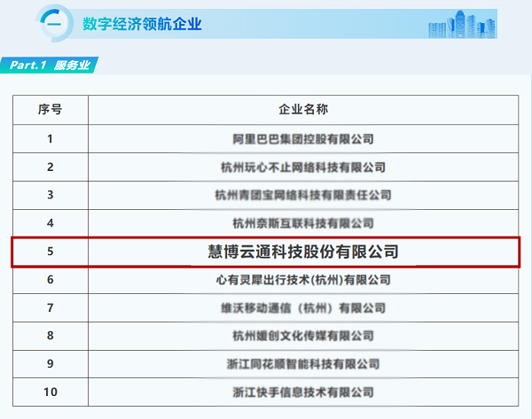Select 心有灵犀出行技术(杭州)有限公司 entry
This screenshot has height=419, width=532.
(x=303, y=280)
